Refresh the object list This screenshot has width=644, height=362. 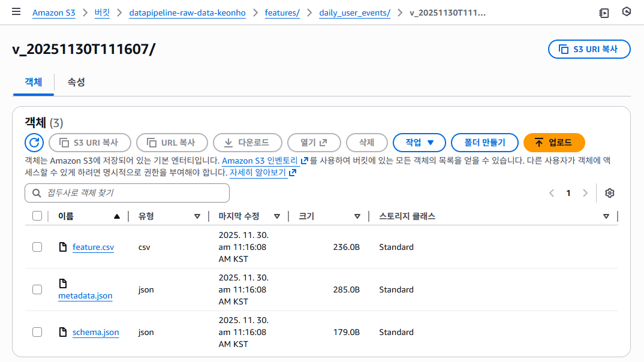34,143
